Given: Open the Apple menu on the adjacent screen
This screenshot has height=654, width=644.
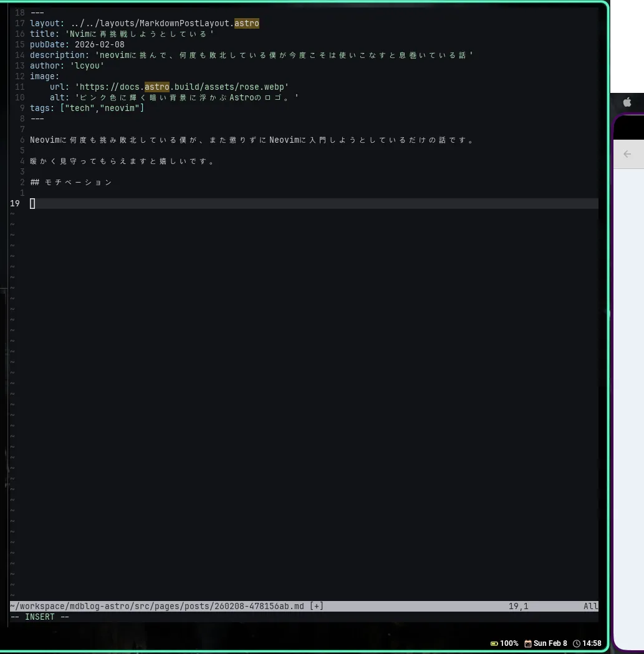Looking at the screenshot, I should [627, 102].
